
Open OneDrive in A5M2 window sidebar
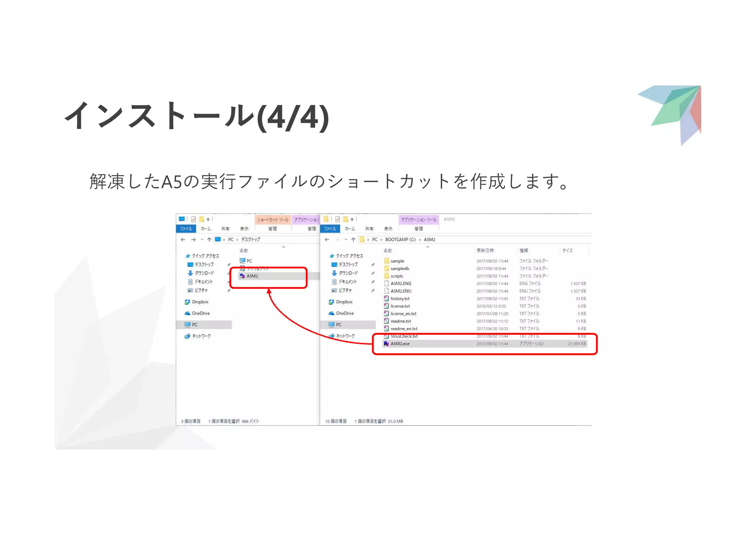pyautogui.click(x=341, y=313)
